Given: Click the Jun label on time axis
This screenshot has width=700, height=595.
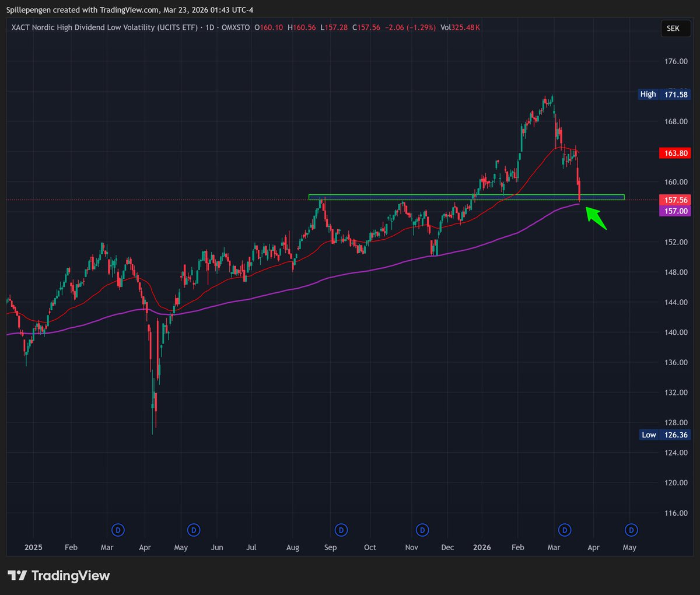Looking at the screenshot, I should pos(217,548).
